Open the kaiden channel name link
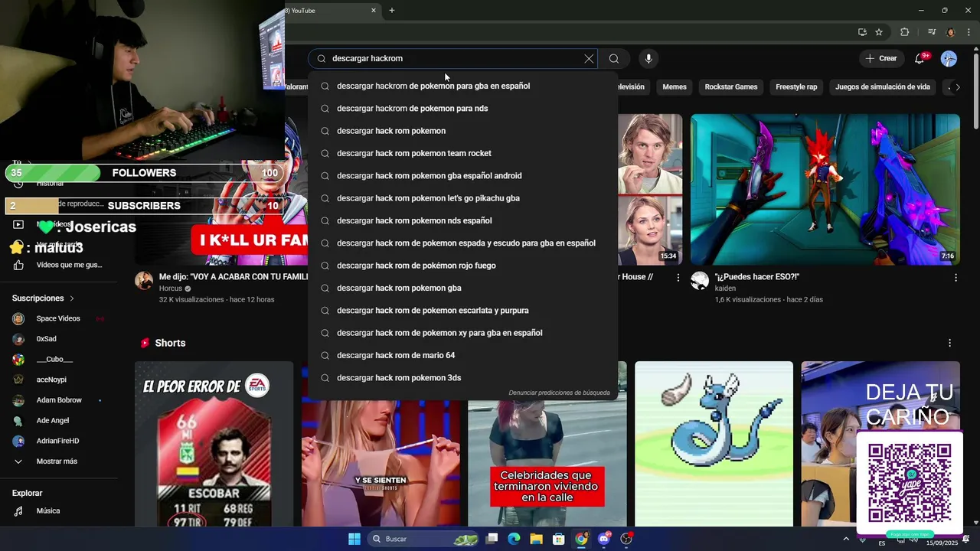The width and height of the screenshot is (980, 551). coord(725,289)
